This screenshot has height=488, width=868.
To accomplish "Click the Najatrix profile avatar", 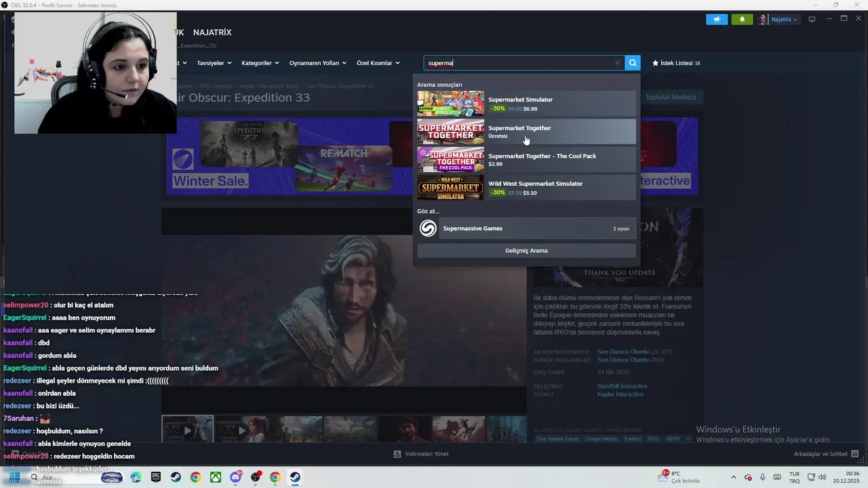I will coord(763,19).
